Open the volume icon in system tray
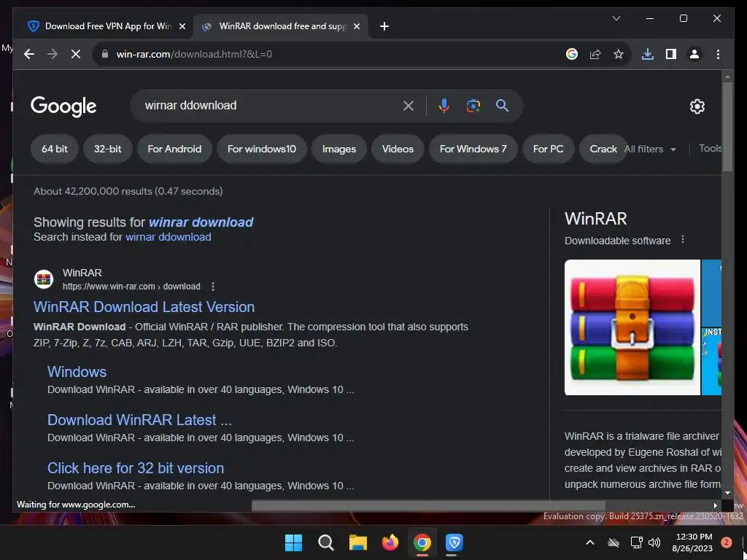 pos(654,542)
